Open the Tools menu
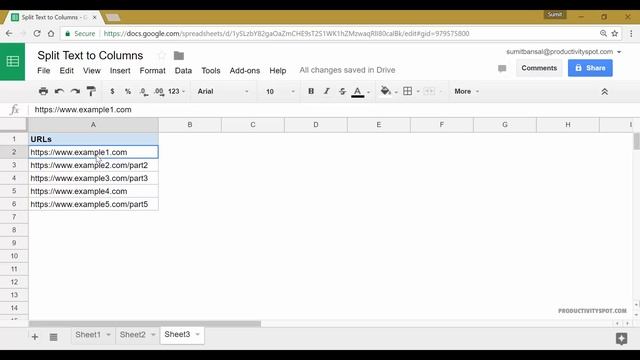The image size is (640, 360). click(211, 71)
